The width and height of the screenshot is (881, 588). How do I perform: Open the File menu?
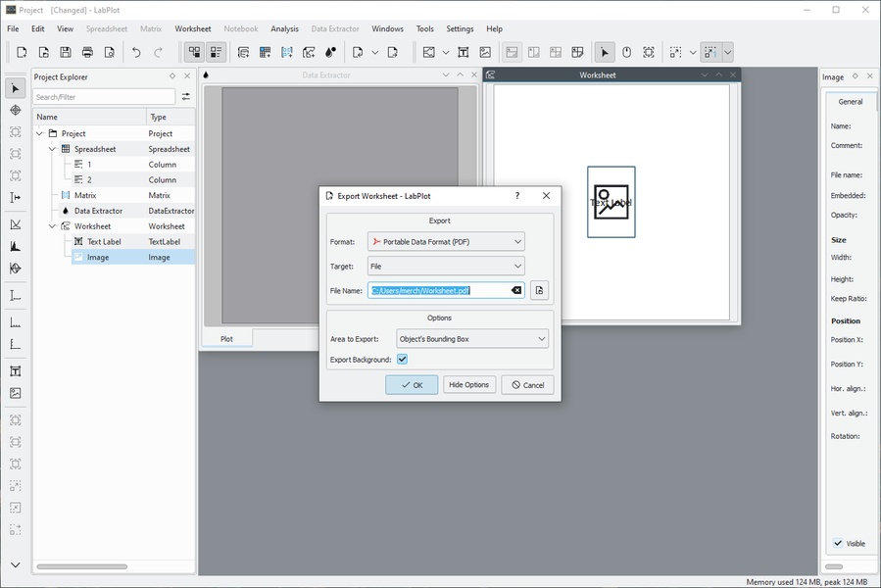[x=13, y=28]
